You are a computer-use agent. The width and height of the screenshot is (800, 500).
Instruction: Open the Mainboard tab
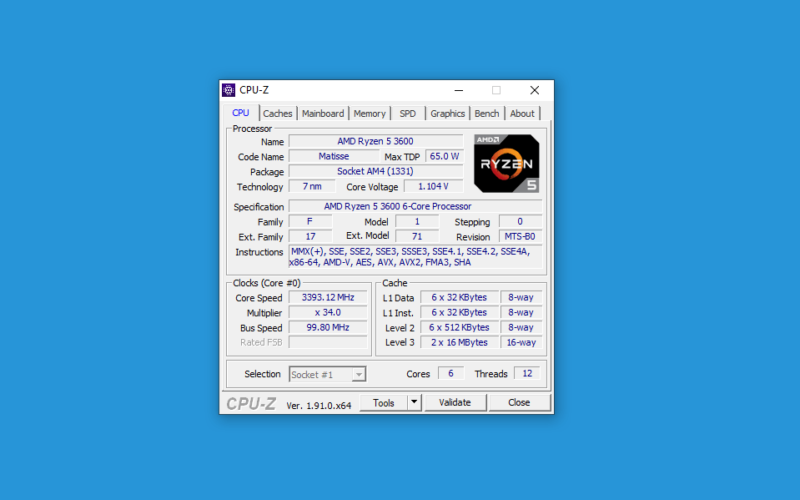coord(323,113)
